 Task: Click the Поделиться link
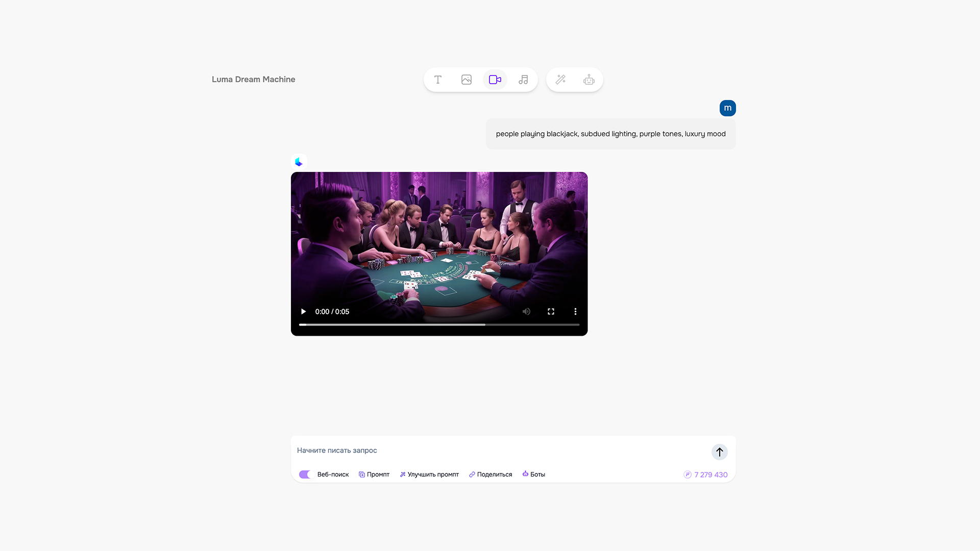click(x=491, y=474)
